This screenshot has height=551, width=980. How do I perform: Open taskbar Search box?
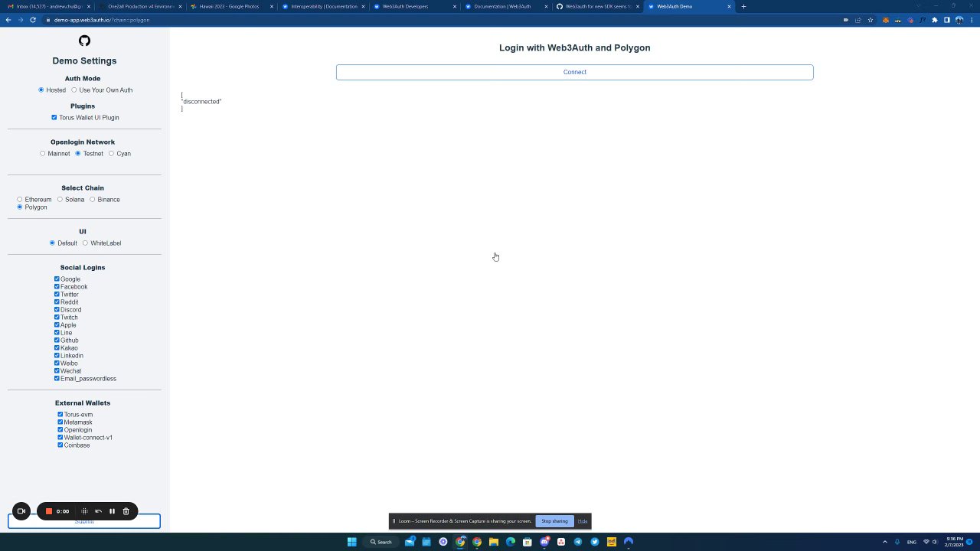click(381, 542)
